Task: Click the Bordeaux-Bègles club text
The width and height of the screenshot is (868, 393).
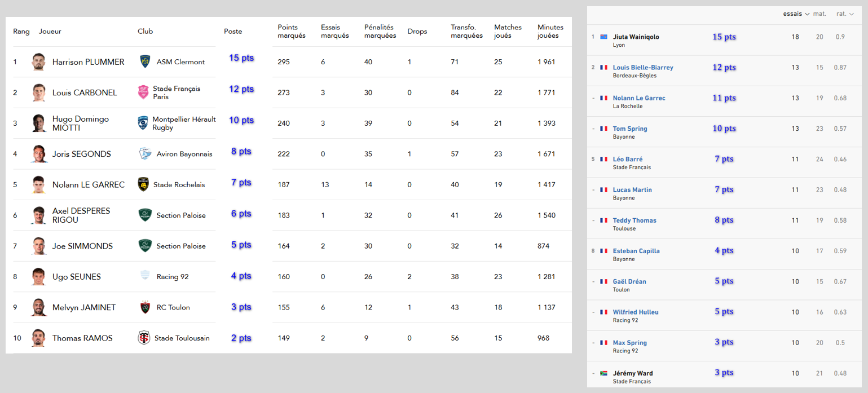Action: click(x=635, y=76)
